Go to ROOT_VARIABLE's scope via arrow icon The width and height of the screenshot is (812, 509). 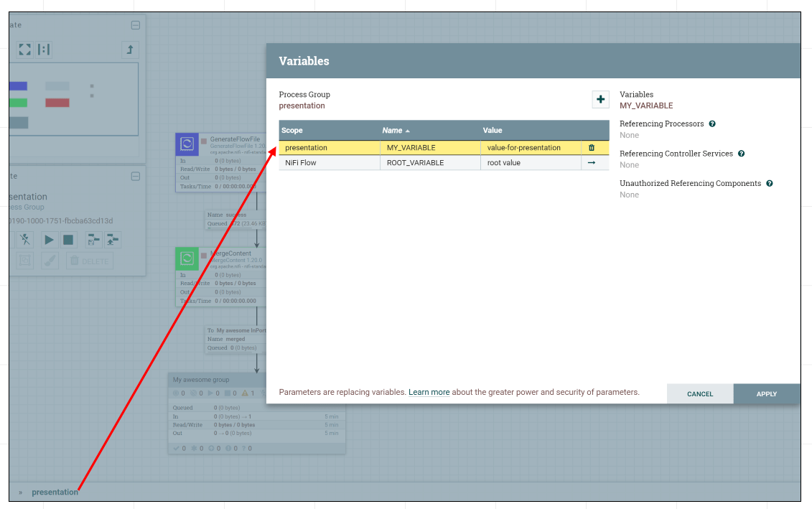pos(592,162)
